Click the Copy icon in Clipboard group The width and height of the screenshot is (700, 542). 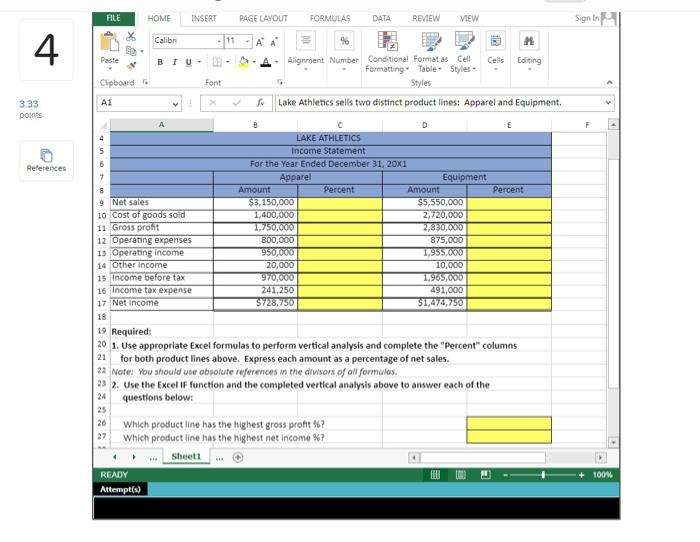pyautogui.click(x=131, y=51)
